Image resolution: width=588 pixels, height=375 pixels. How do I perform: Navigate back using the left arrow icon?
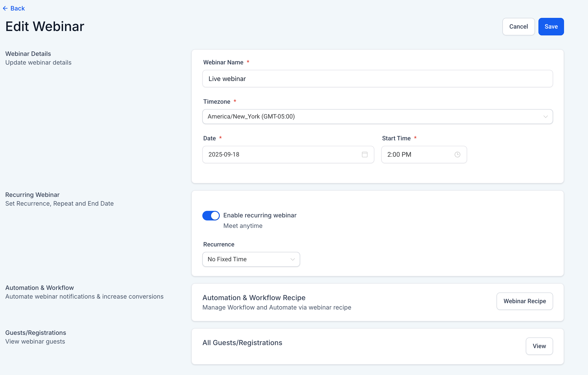pyautogui.click(x=5, y=8)
